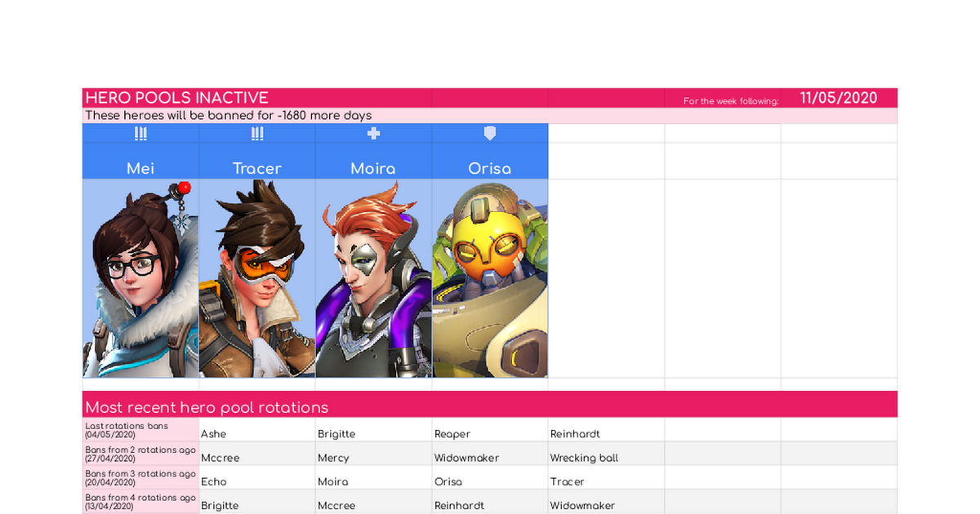980x514 pixels.
Task: Select the HERO POOLS INACTIVE title cell
Action: (x=257, y=98)
